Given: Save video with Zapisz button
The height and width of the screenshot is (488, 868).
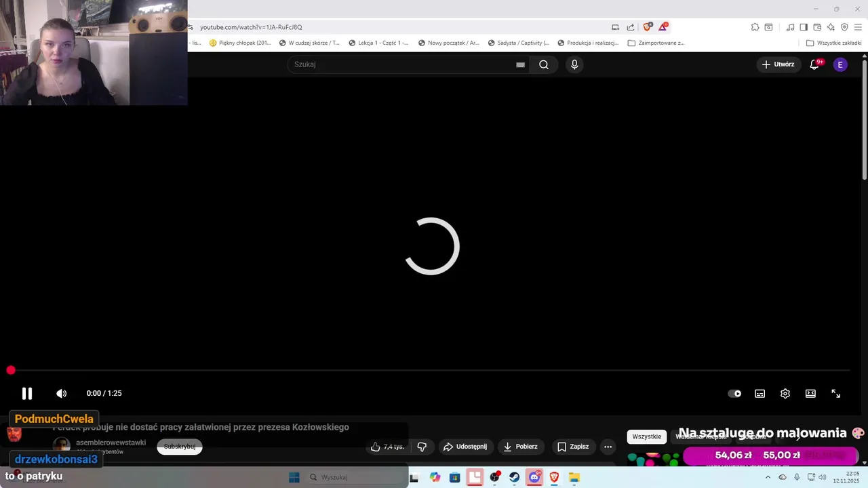Looking at the screenshot, I should point(573,447).
